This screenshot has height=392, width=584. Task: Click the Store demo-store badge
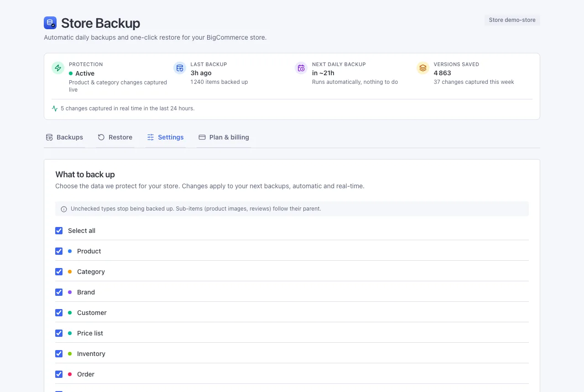(x=512, y=20)
